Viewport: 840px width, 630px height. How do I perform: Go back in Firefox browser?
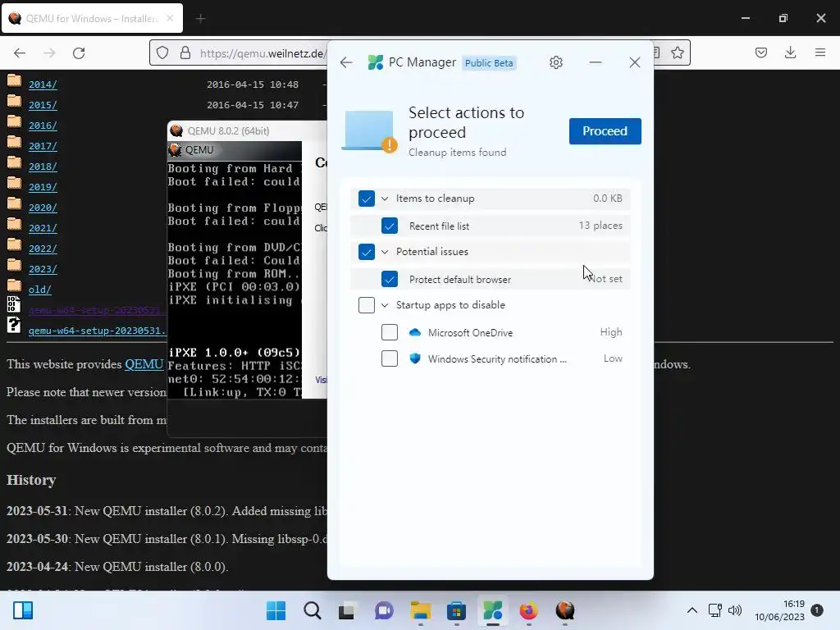coord(20,52)
